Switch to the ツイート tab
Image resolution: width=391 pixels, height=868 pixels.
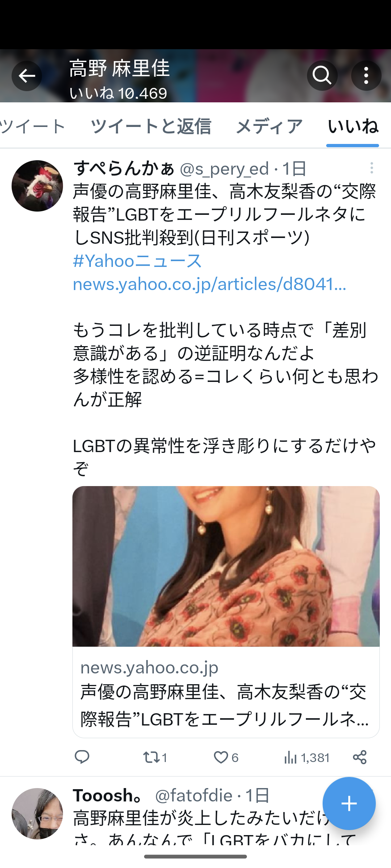[33, 126]
